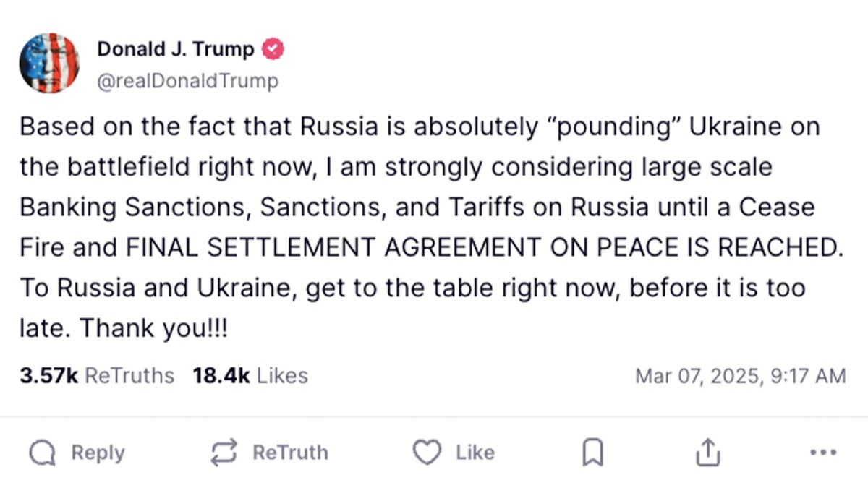The width and height of the screenshot is (868, 488).
Task: View the list of ReTruths
Action: [x=129, y=376]
